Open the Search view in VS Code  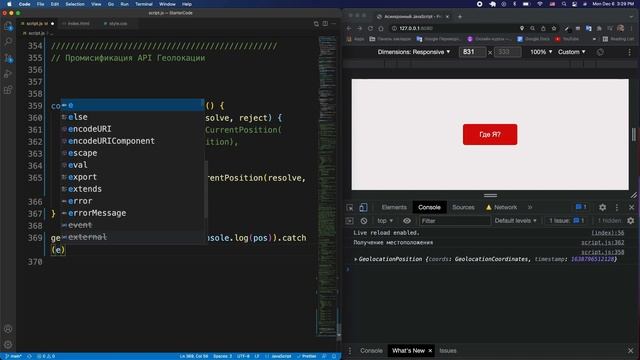(8, 42)
